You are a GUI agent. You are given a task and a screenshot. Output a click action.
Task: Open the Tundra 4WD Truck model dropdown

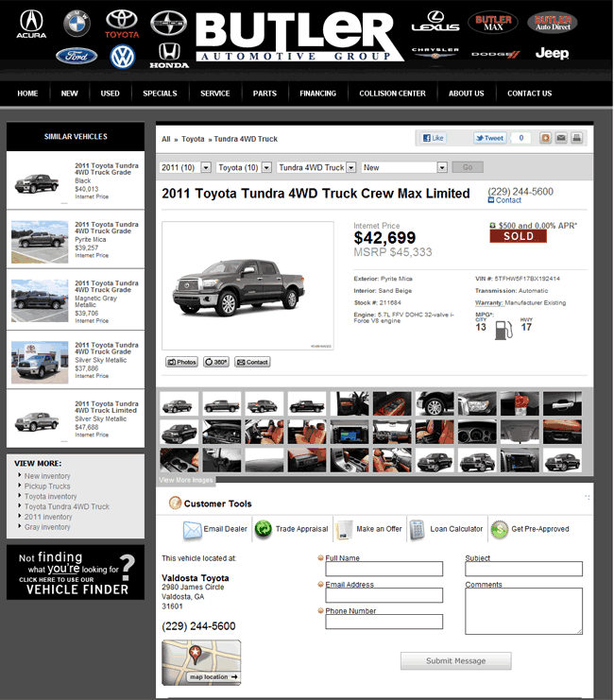316,167
